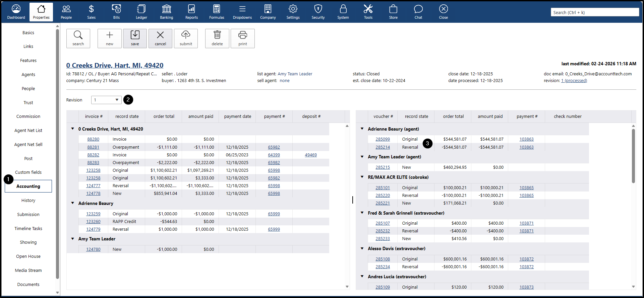Image resolution: width=644 pixels, height=298 pixels.
Task: Click the Amy Team Leader list agent link
Action: point(295,74)
